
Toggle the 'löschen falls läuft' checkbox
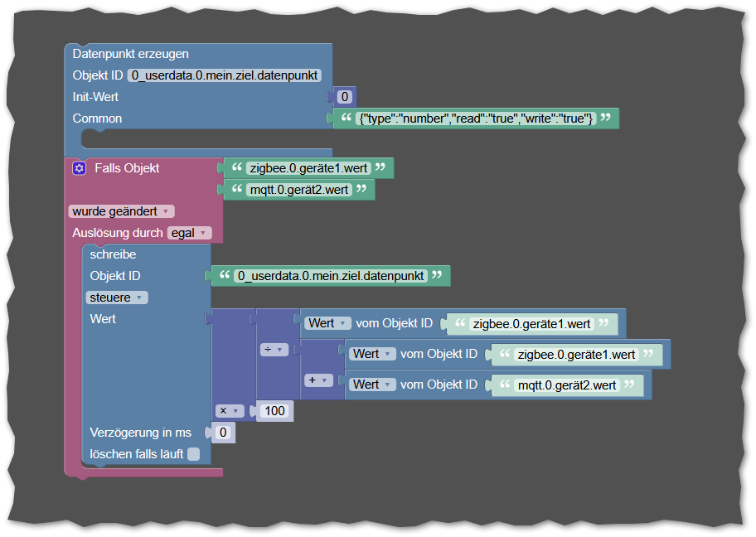click(192, 453)
